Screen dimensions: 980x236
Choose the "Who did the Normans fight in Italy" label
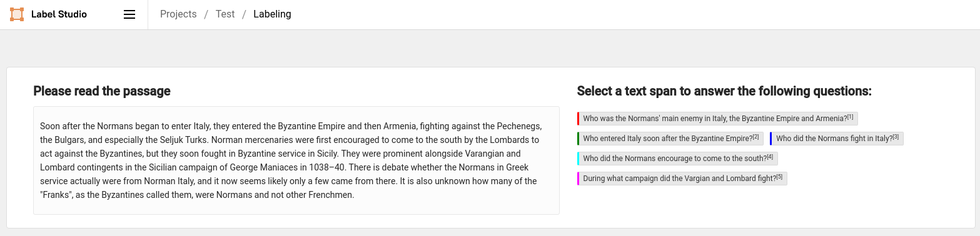click(x=837, y=139)
